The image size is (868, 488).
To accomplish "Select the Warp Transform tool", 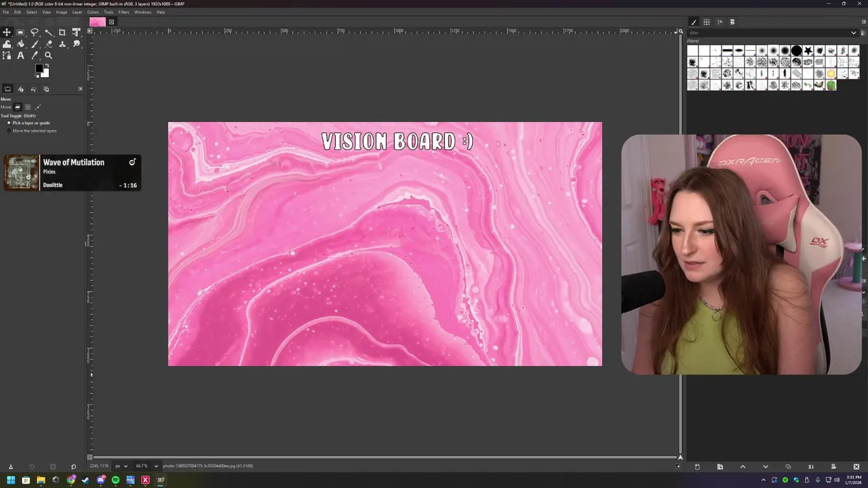I will [7, 44].
